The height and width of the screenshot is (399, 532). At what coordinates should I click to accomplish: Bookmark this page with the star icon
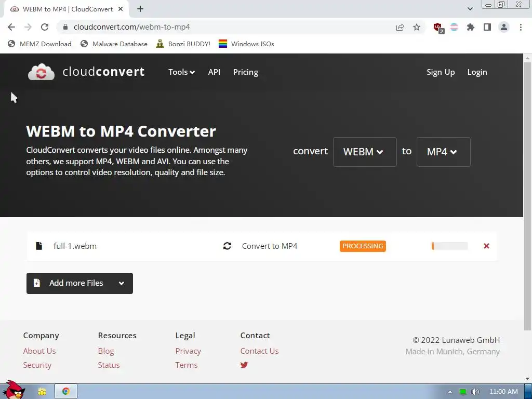417,27
